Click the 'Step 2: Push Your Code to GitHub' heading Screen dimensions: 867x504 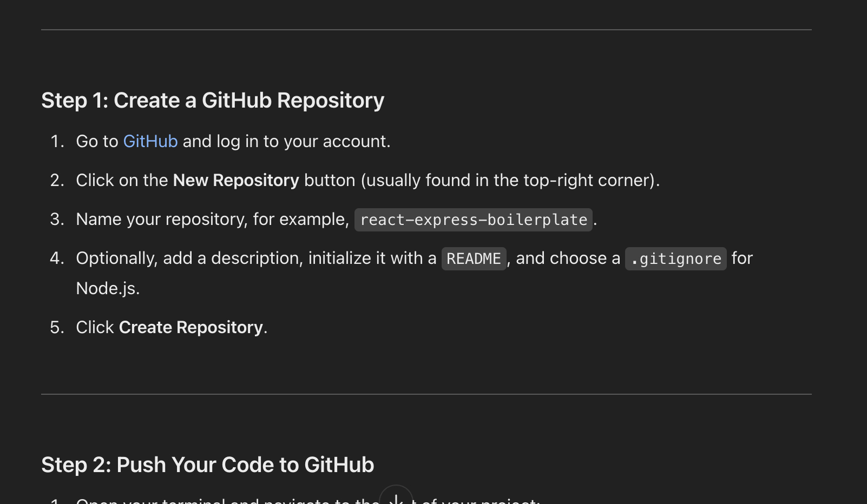(208, 465)
